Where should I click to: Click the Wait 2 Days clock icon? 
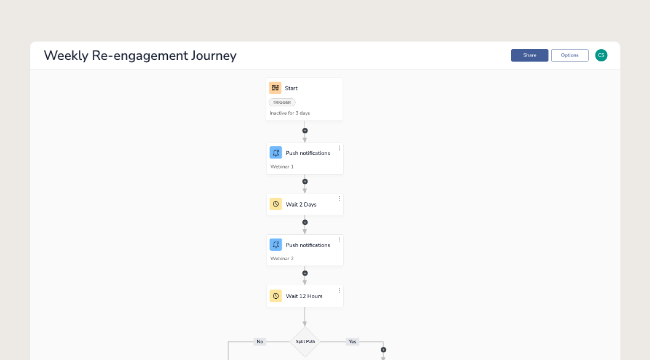276,204
